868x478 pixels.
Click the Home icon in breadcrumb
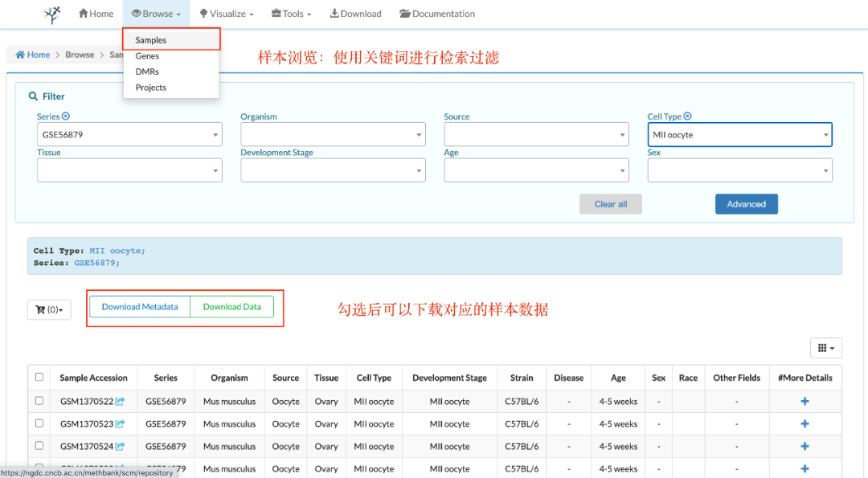(x=20, y=54)
